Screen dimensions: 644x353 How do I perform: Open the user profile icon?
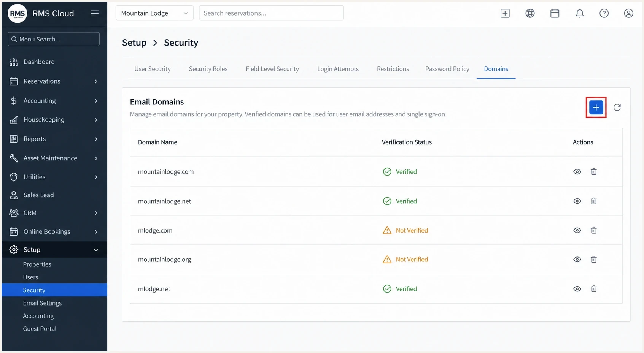click(629, 13)
